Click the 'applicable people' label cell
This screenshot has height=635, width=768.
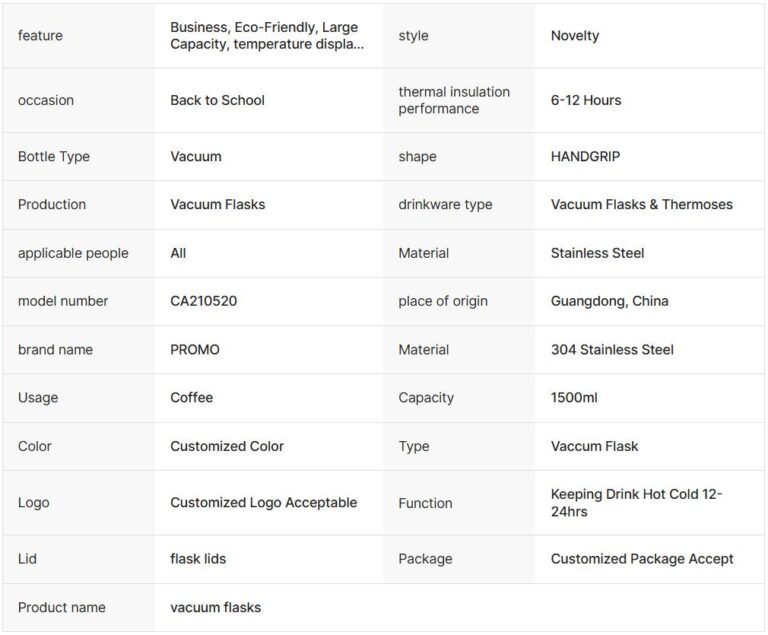73,254
